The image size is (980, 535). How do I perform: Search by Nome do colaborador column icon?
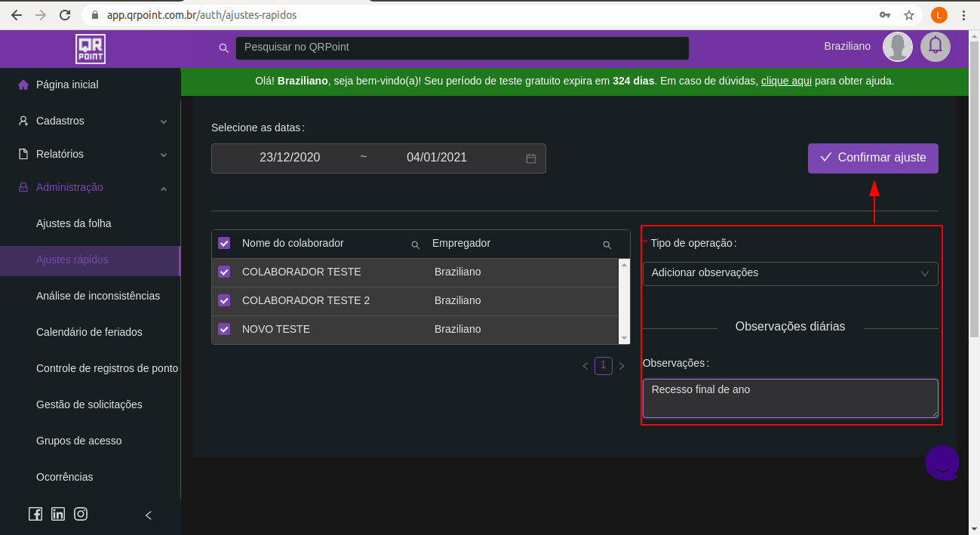(415, 245)
